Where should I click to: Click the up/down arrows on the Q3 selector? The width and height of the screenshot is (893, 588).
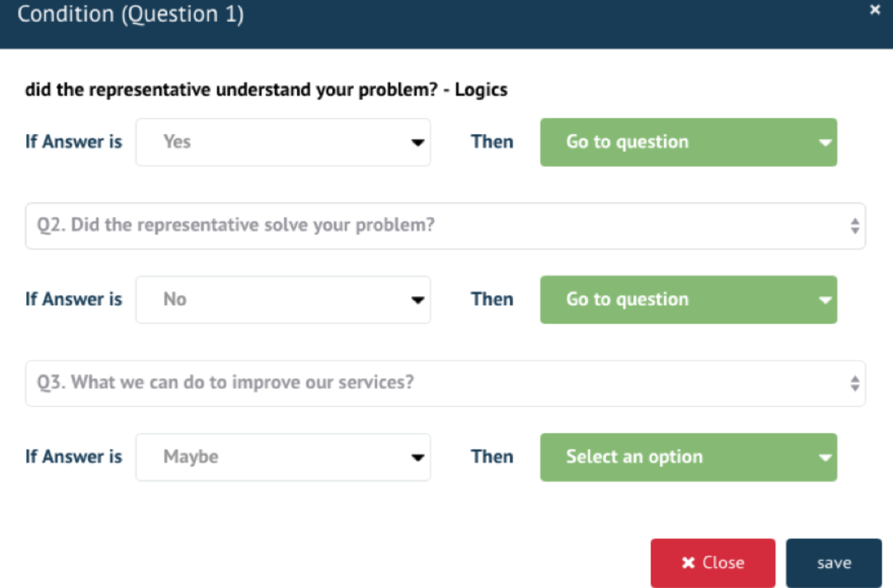pyautogui.click(x=855, y=383)
